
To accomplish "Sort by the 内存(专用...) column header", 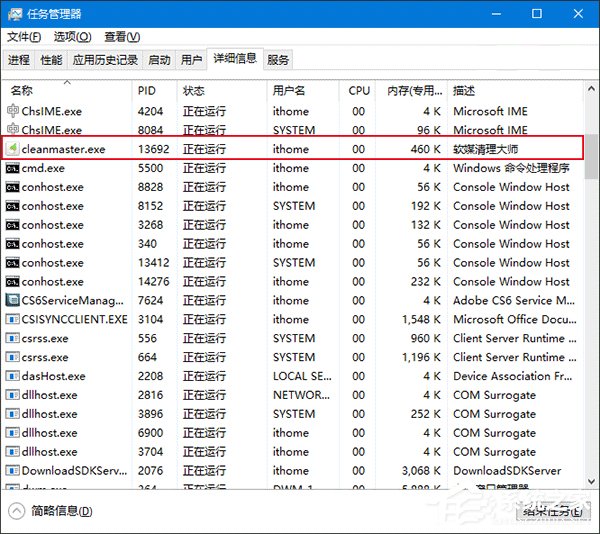I will click(x=411, y=90).
